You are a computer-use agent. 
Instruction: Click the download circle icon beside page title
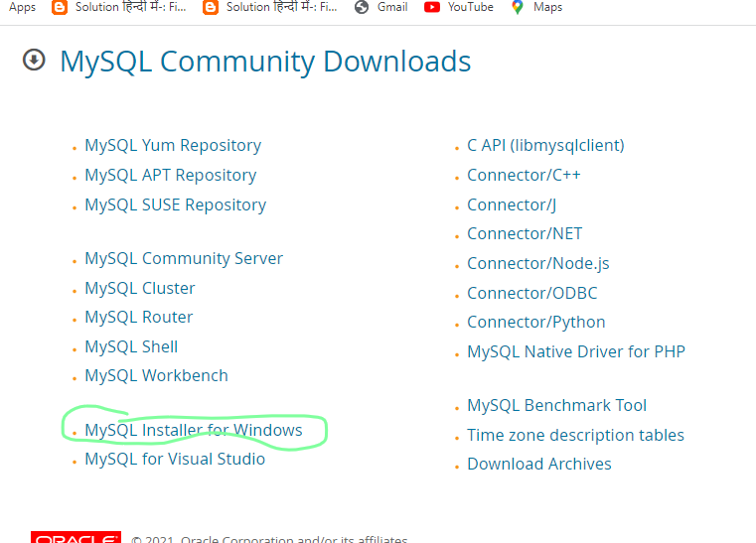[34, 61]
